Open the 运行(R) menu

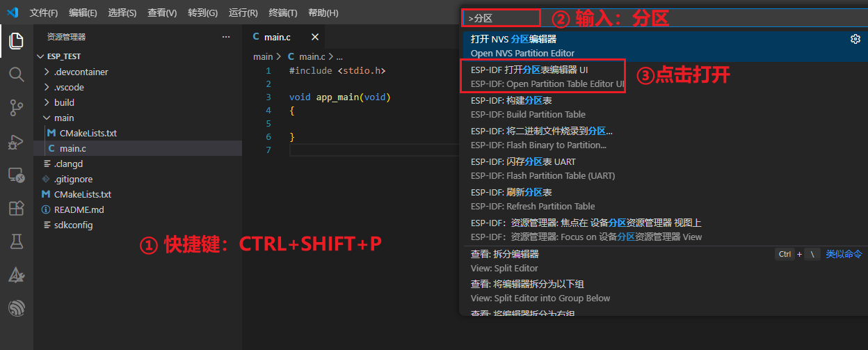[243, 13]
